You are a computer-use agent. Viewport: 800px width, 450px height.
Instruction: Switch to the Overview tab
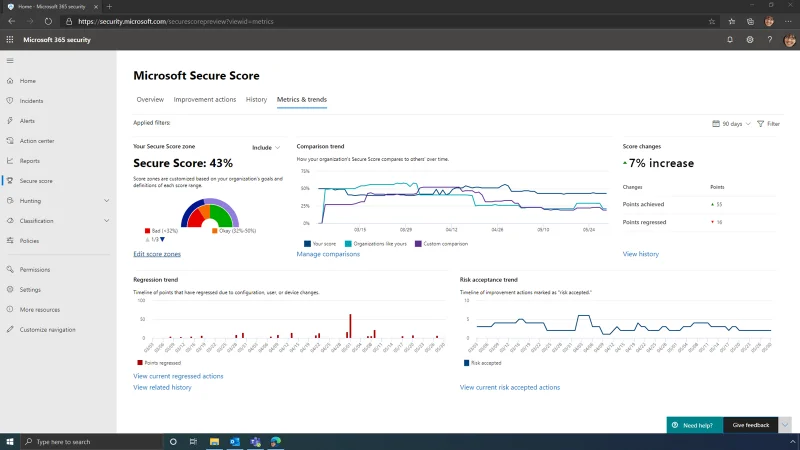150,99
